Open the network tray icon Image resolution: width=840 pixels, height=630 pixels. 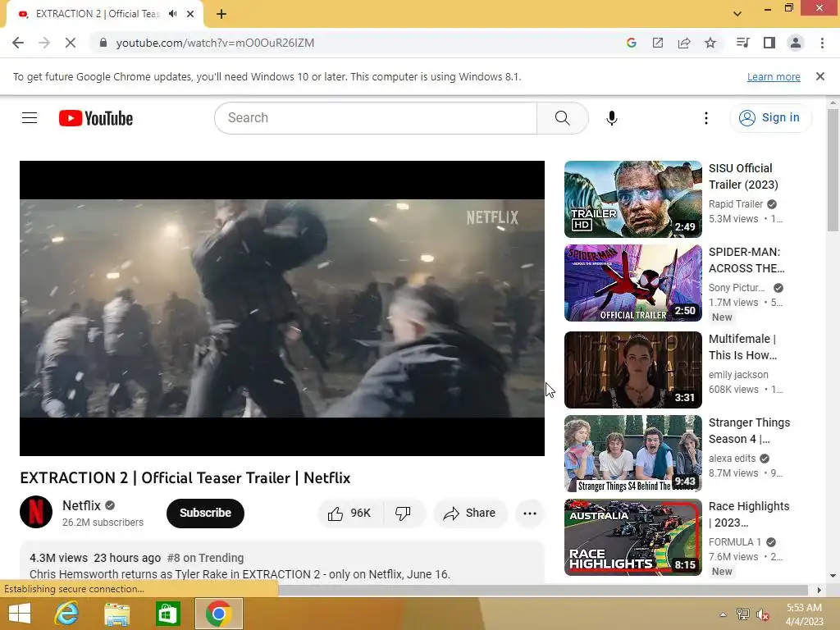click(x=743, y=614)
